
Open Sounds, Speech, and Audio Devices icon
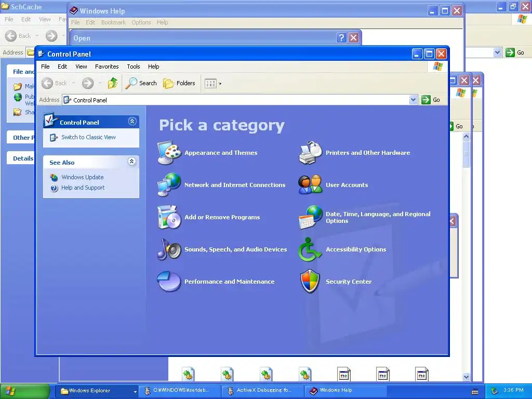tap(169, 249)
